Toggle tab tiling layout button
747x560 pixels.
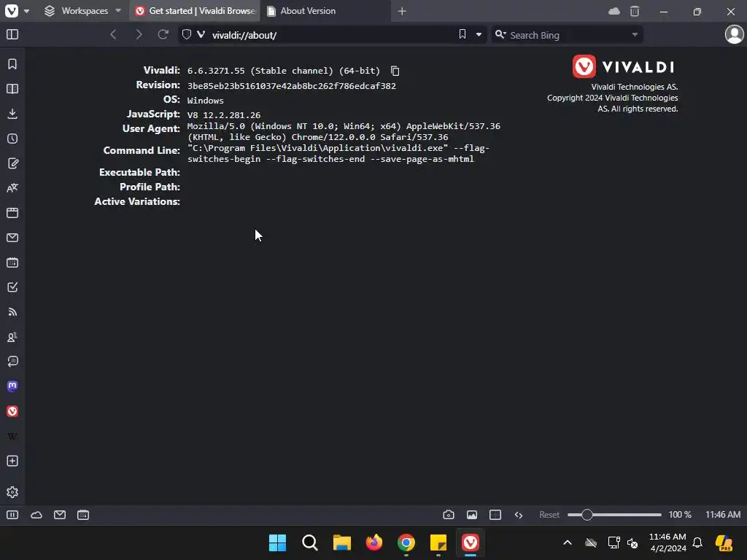coord(495,515)
